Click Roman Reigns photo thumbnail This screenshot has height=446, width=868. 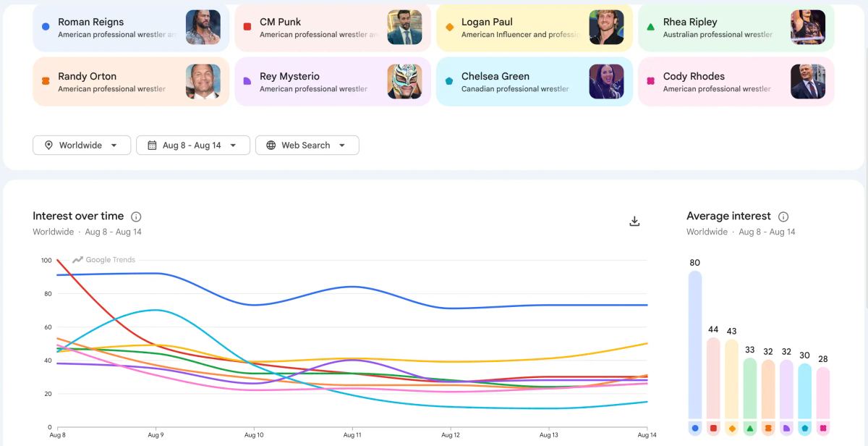pos(203,28)
